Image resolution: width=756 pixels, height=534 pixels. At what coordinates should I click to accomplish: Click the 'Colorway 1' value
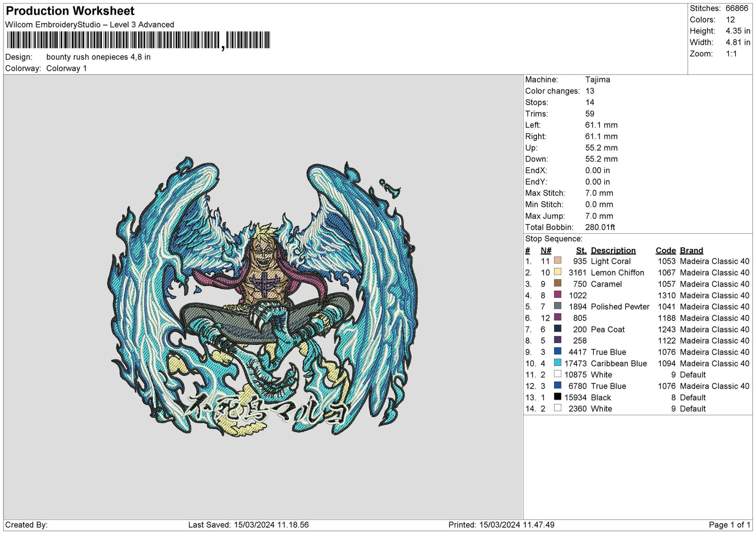pos(66,69)
